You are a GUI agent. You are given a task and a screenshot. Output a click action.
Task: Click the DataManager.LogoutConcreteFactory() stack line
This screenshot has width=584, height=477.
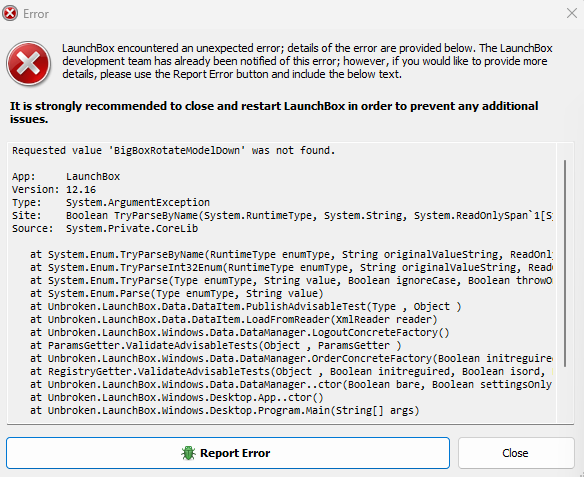coord(239,333)
